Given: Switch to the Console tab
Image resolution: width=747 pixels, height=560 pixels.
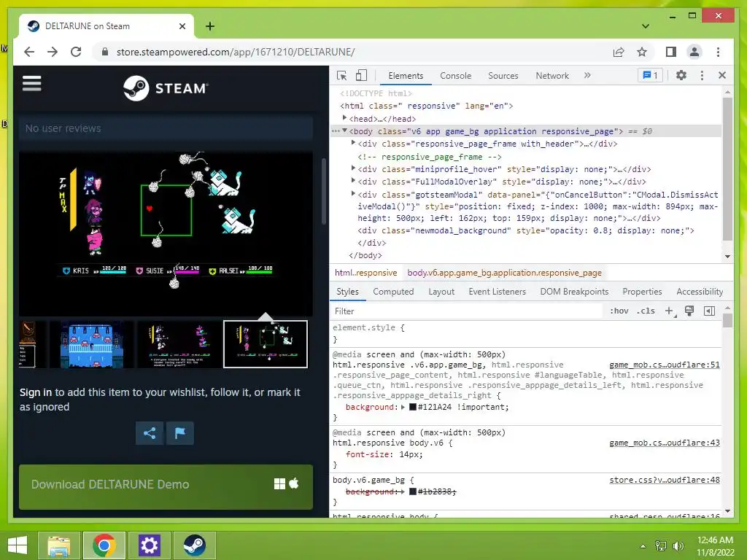Looking at the screenshot, I should point(455,76).
